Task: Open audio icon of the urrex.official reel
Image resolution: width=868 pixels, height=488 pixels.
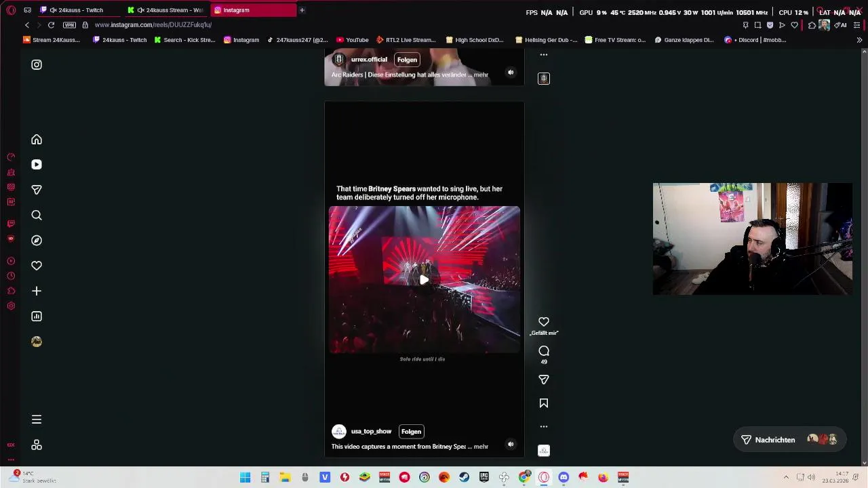Action: pos(544,79)
